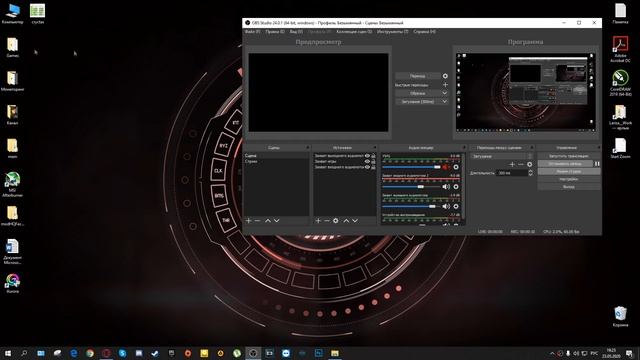Toggle visibility of Захват входного аудиопотока source
Screen dimensions: 640x360
click(367, 167)
